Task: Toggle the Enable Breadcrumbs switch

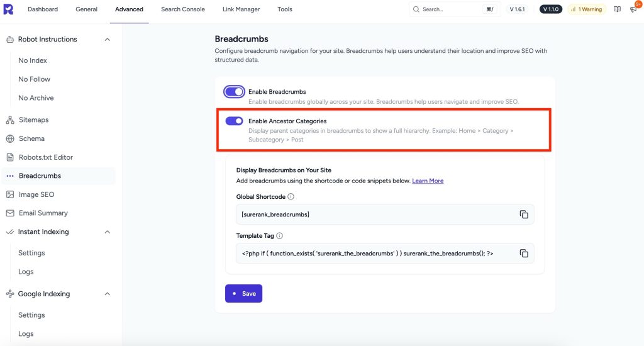Action: (234, 92)
